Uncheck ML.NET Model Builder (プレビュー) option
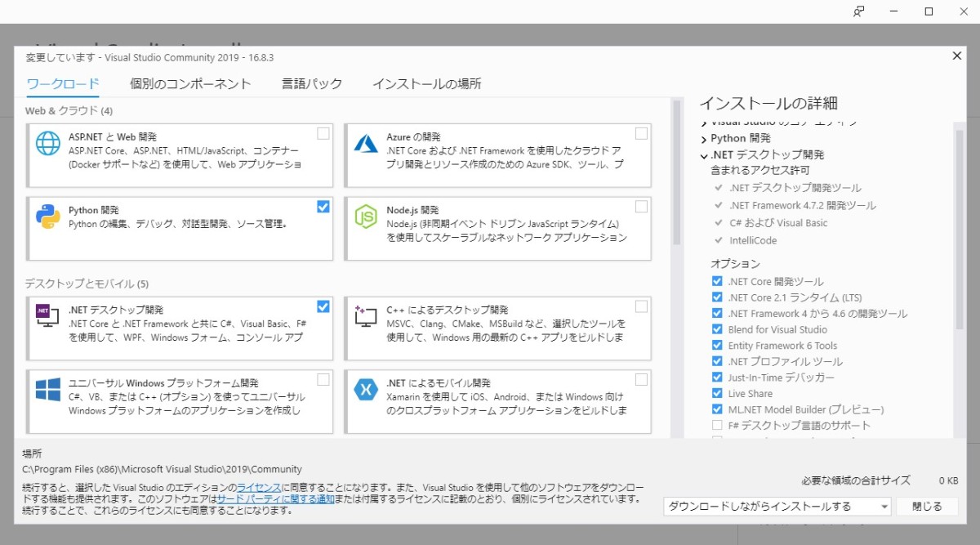Viewport: 980px width, 545px height. 717,409
